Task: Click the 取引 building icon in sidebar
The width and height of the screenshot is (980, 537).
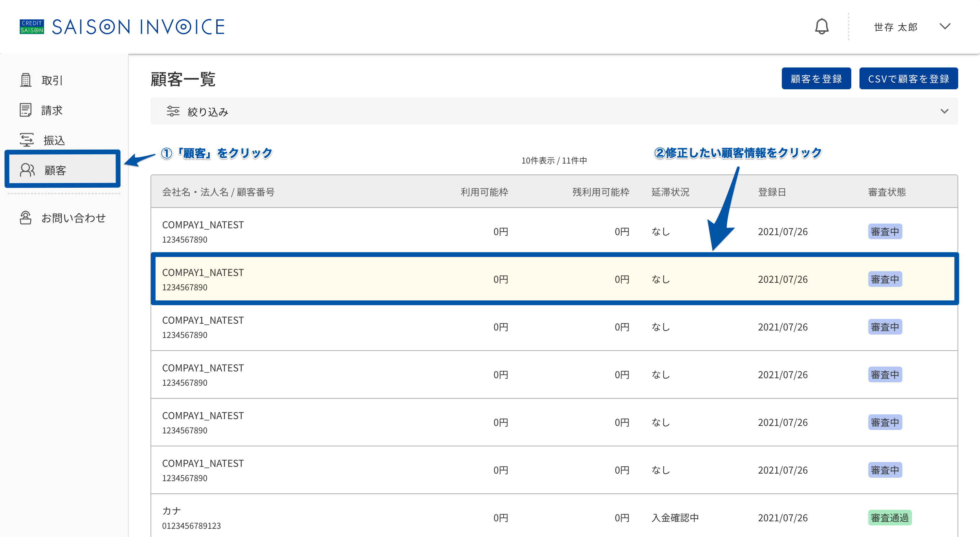Action: [26, 80]
